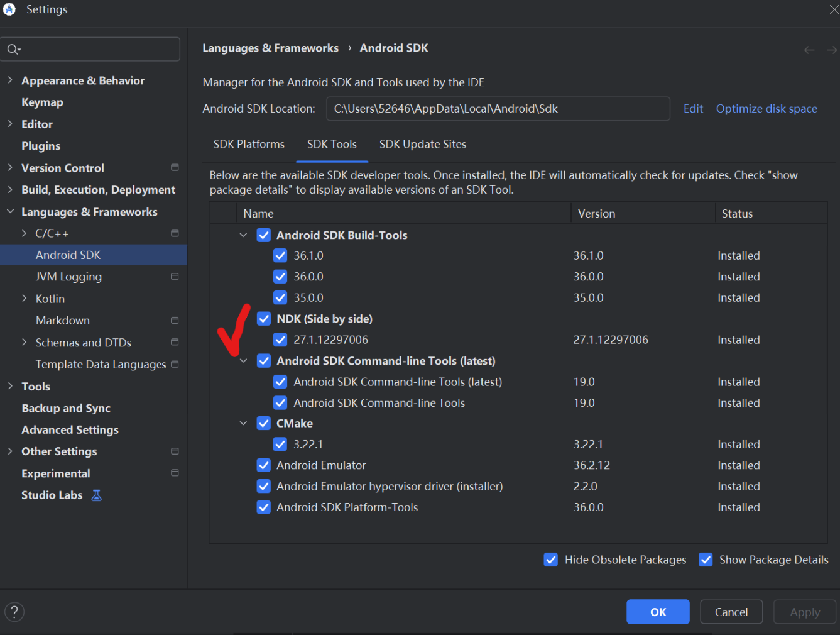Click Edit SDK location link
The width and height of the screenshot is (840, 635).
[693, 108]
